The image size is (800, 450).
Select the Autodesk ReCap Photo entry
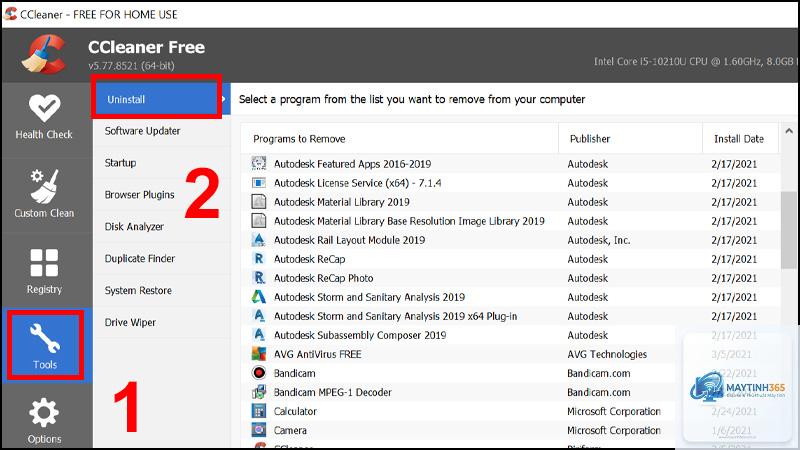[x=510, y=278]
